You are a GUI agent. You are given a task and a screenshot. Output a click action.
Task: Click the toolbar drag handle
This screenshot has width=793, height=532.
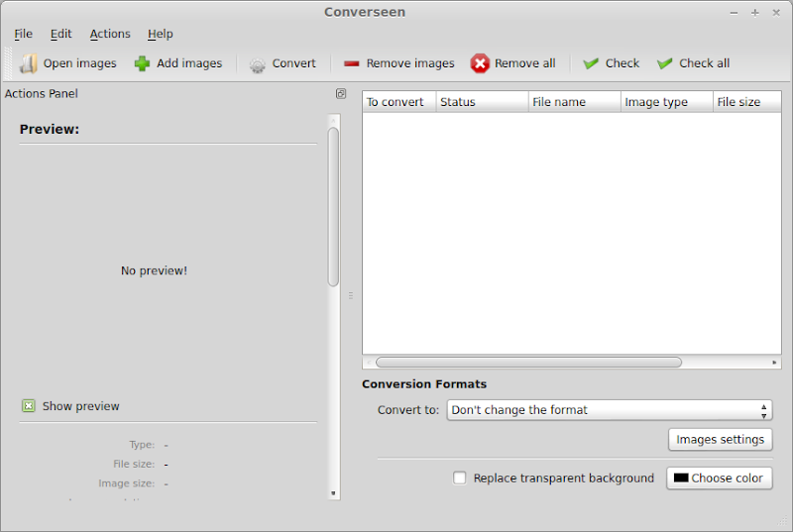click(8, 63)
